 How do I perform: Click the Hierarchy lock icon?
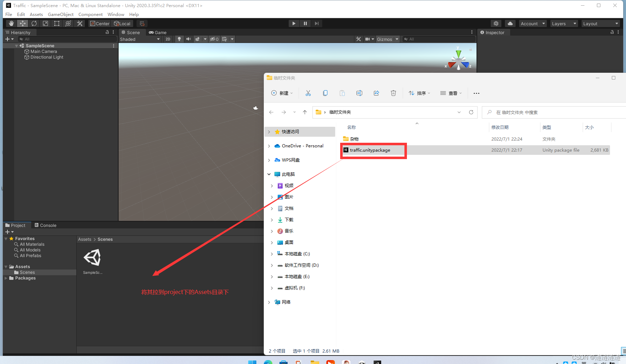pyautogui.click(x=107, y=32)
